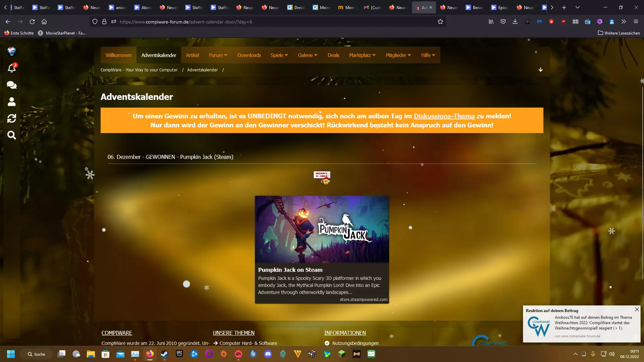Open the uBlock Origin extension icon

click(563, 22)
